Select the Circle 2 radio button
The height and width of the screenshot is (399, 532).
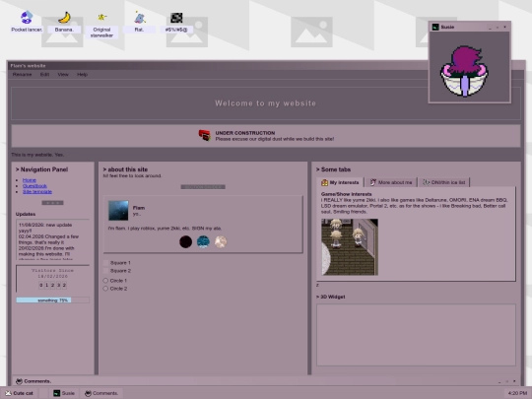tap(105, 289)
